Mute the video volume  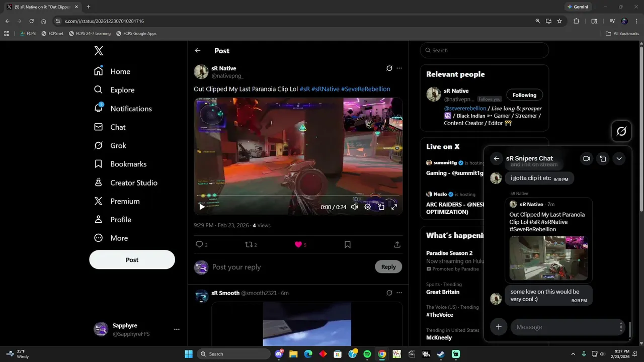click(x=355, y=207)
